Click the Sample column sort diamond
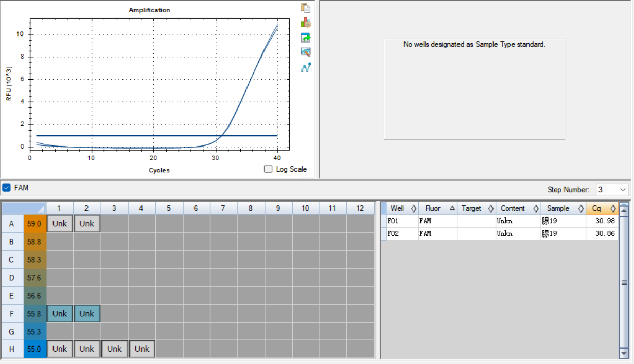 (x=580, y=208)
